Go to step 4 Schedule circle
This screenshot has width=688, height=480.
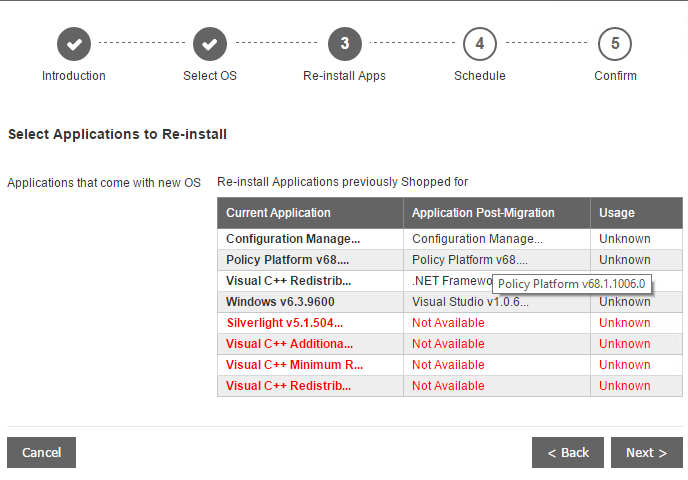[x=480, y=44]
